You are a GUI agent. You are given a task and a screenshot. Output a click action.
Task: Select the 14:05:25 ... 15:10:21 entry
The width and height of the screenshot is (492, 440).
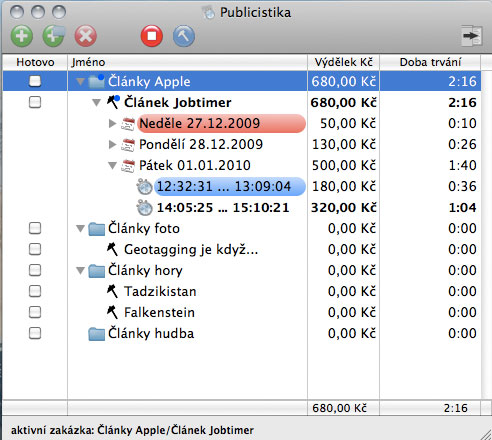223,207
